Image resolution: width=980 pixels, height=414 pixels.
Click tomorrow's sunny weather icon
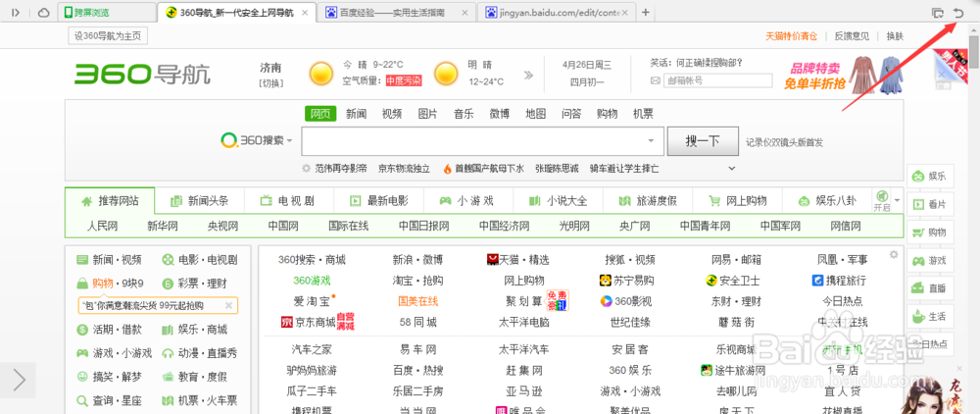(446, 74)
